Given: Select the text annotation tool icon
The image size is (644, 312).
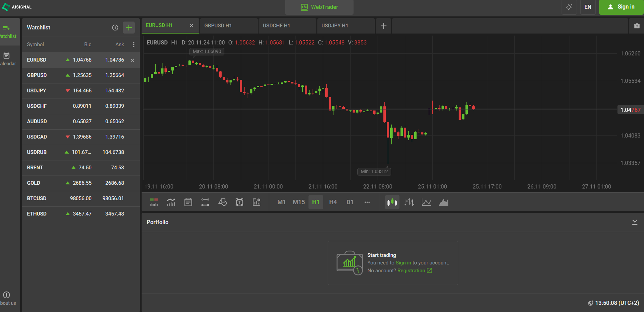Looking at the screenshot, I should 239,202.
